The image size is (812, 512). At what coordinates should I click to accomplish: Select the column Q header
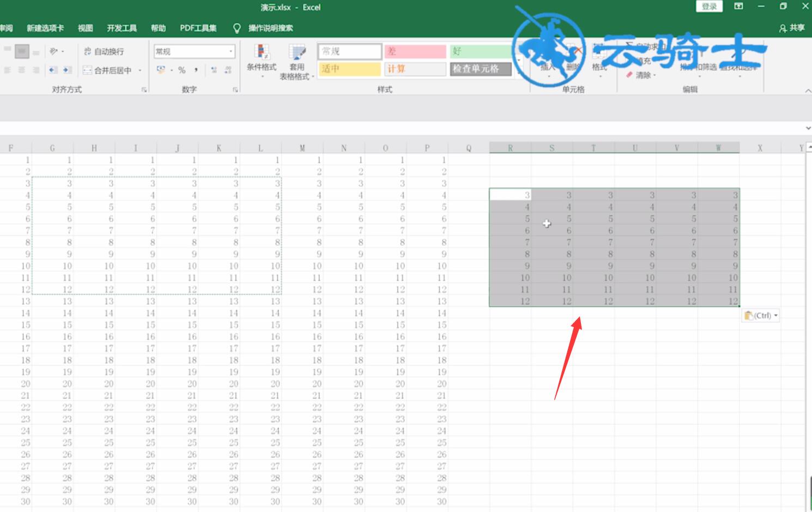[469, 148]
